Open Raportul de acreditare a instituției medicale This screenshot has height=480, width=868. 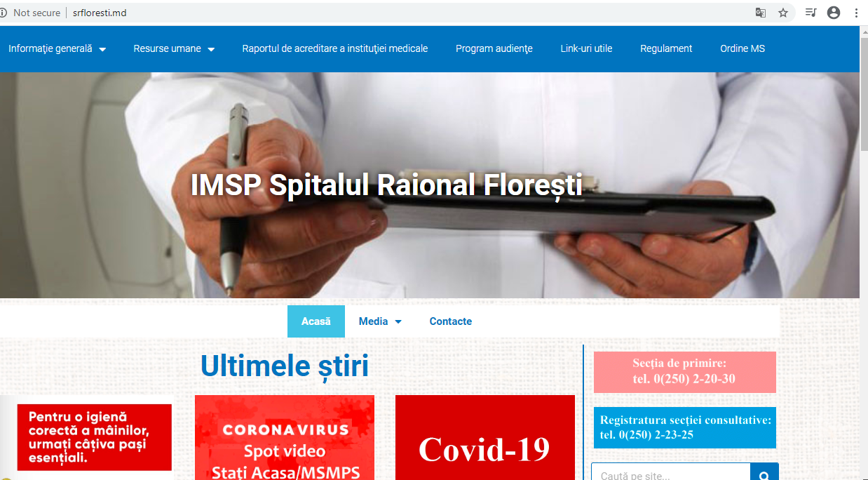click(334, 49)
